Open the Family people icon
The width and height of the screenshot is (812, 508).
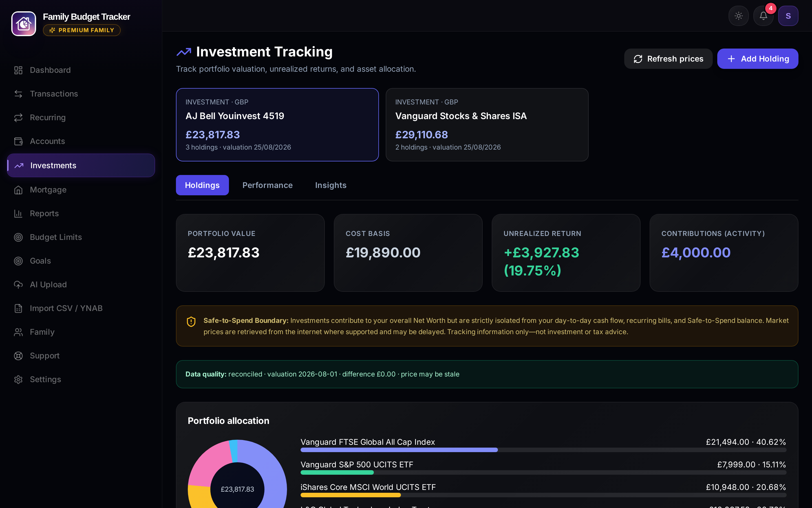(x=18, y=332)
